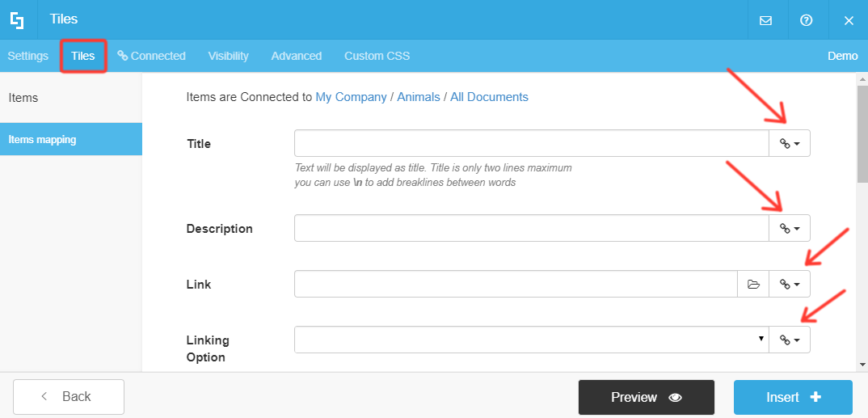Click the Insert button
The image size is (868, 418).
(x=794, y=397)
